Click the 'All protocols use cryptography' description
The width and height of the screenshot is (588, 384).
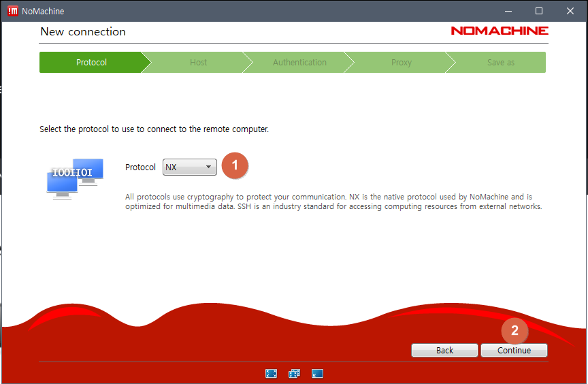tap(333, 202)
